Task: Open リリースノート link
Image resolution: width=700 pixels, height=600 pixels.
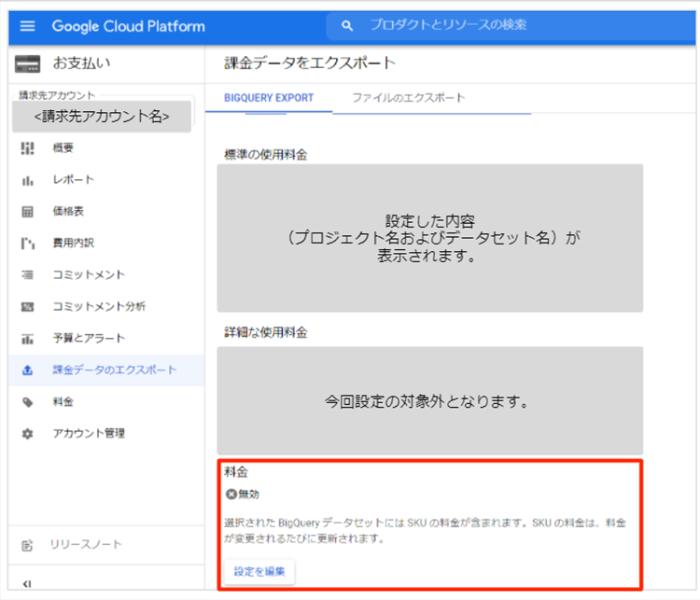Action: (x=85, y=545)
